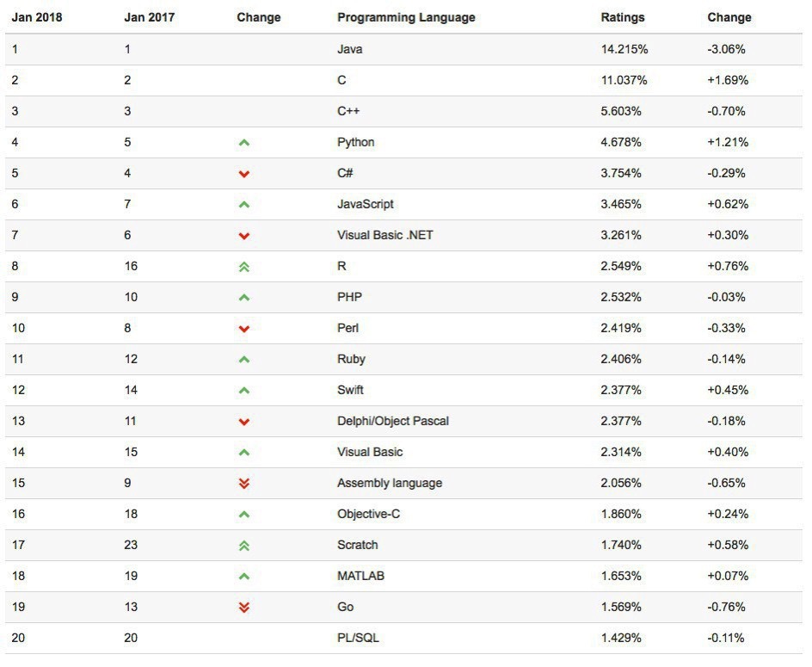Click the green up arrow for JavaScript

pyautogui.click(x=244, y=205)
